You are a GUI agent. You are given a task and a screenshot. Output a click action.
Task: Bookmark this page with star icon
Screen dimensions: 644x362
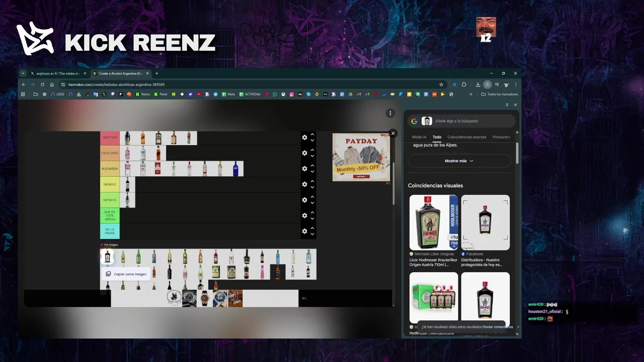441,84
